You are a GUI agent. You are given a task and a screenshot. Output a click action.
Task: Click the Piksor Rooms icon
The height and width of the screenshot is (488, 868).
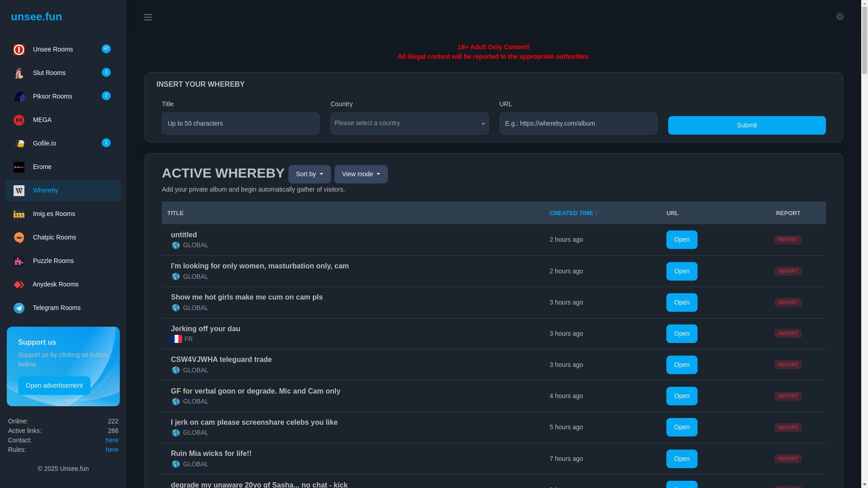pos(19,97)
